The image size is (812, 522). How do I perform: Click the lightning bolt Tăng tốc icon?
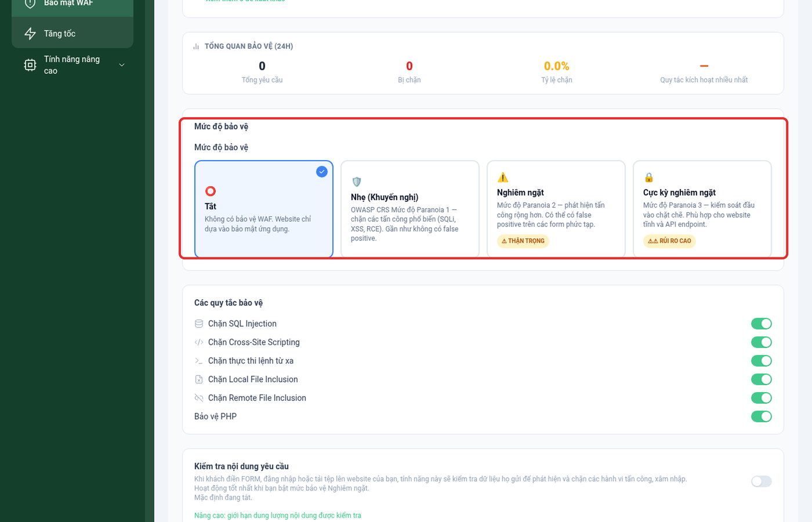click(x=30, y=34)
